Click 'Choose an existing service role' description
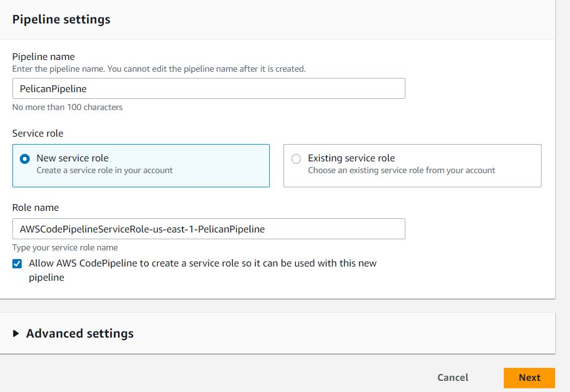 click(401, 170)
